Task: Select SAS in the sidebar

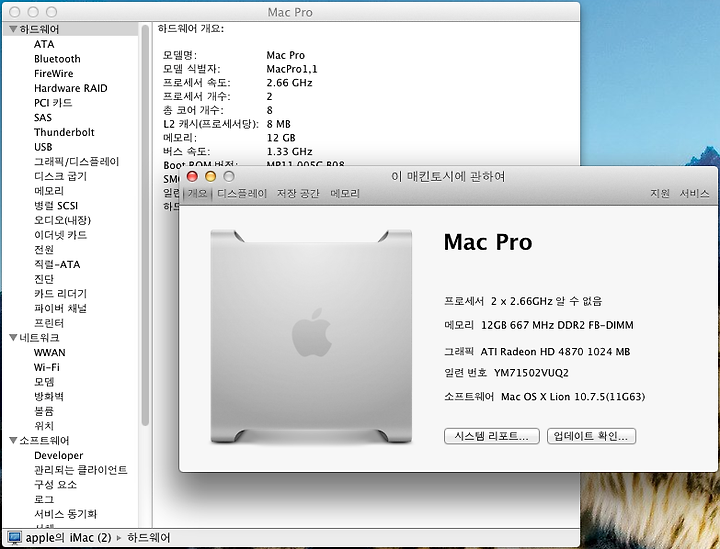Action: 43,118
